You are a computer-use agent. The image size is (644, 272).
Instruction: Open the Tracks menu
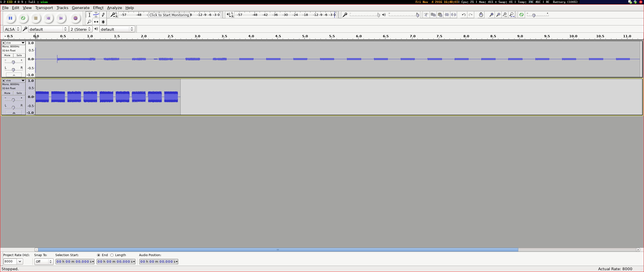(x=62, y=8)
